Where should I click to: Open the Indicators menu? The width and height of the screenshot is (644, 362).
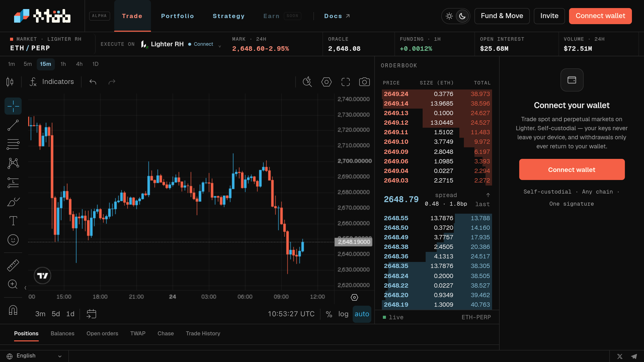click(52, 82)
